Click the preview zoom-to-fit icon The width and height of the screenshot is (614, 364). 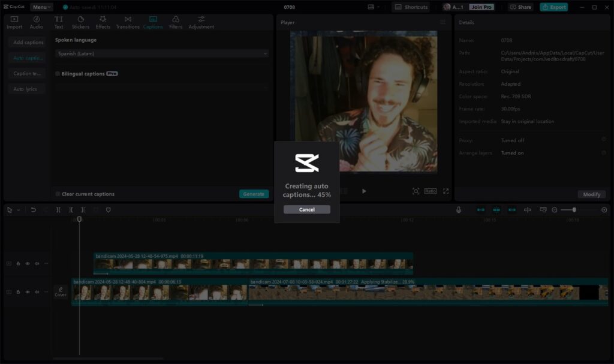point(416,191)
